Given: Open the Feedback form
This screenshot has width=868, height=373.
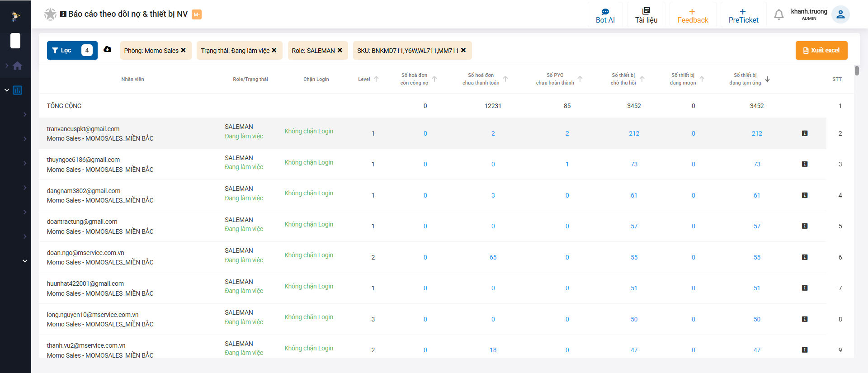Looking at the screenshot, I should tap(693, 15).
